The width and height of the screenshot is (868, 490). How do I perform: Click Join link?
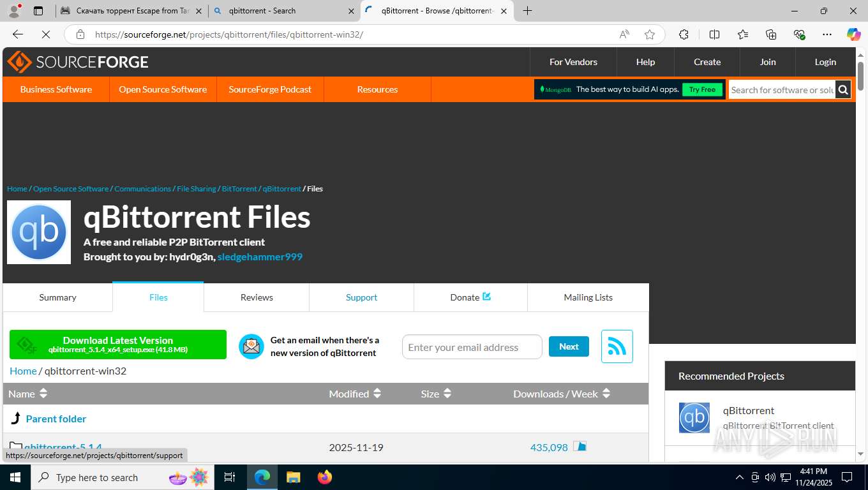(768, 62)
